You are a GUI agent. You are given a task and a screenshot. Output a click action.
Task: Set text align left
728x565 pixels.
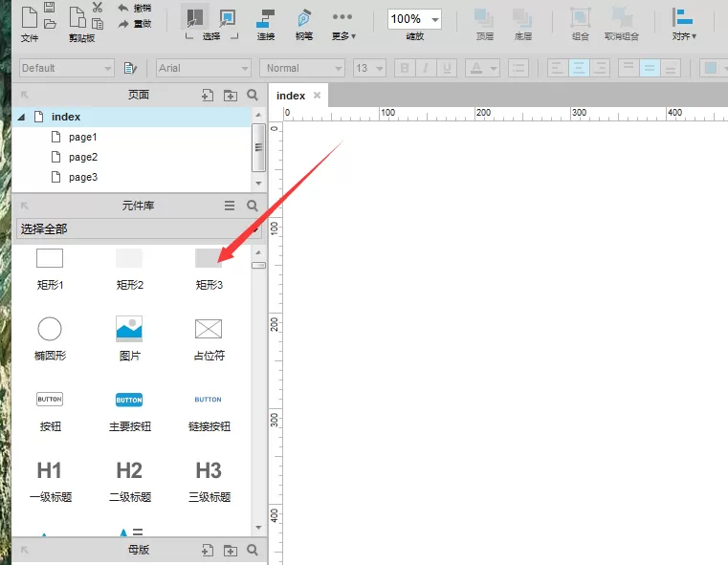click(558, 68)
